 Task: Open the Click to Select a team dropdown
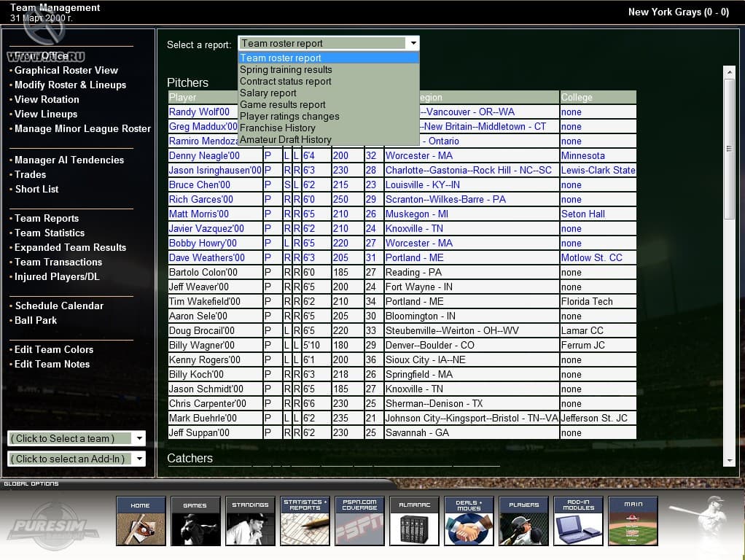coord(77,438)
